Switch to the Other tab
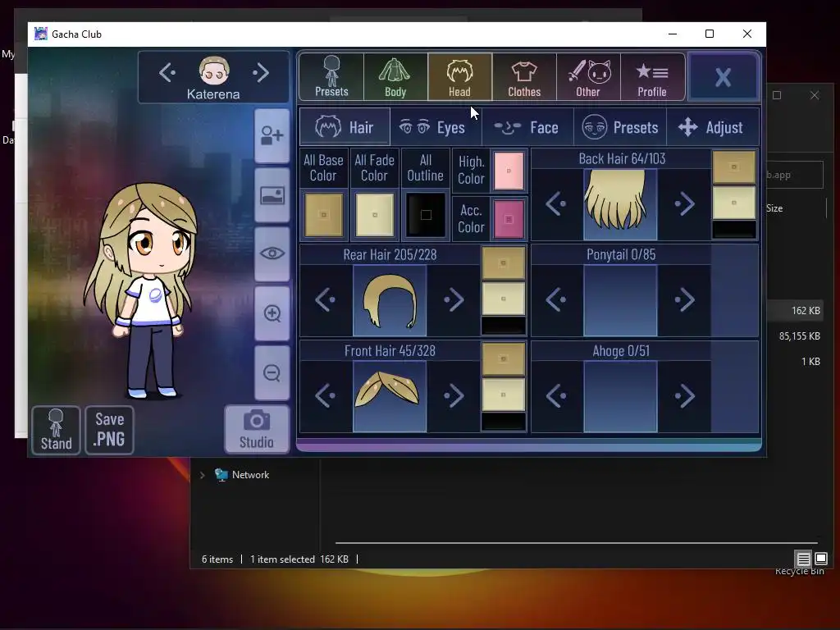This screenshot has height=630, width=840. click(x=588, y=76)
